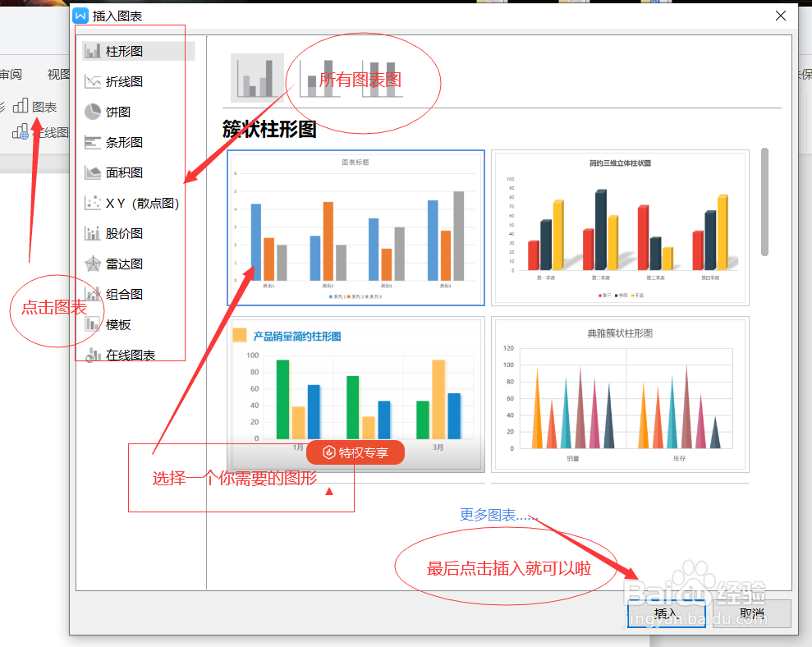Select the 简约三维立体柱状图 thumbnail
This screenshot has width=812, height=647.
tap(620, 228)
